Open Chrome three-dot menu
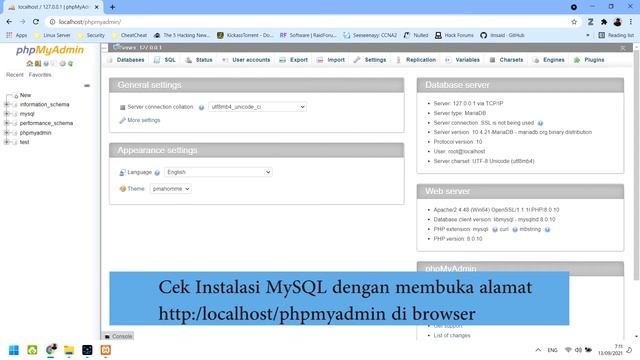 point(631,22)
